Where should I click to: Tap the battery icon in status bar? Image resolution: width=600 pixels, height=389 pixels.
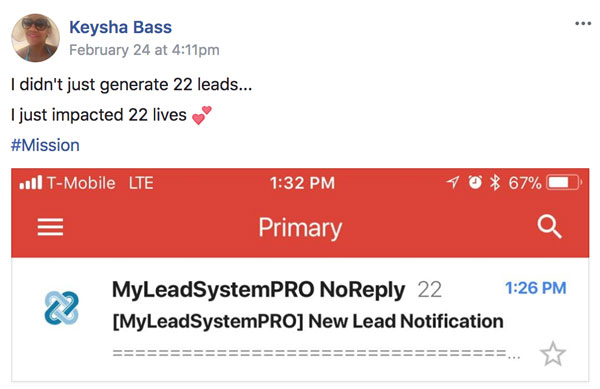[x=564, y=182]
